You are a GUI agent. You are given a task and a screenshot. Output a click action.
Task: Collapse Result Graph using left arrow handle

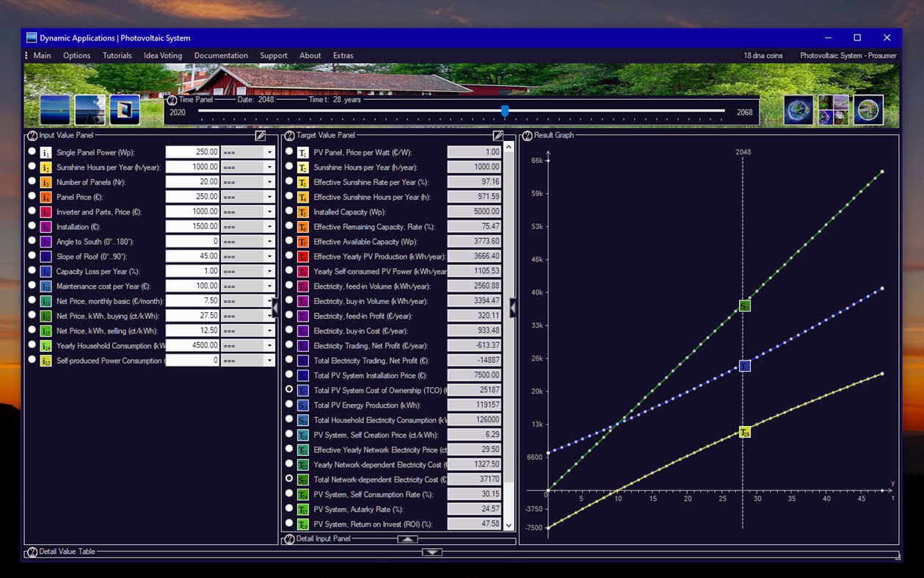pos(513,307)
